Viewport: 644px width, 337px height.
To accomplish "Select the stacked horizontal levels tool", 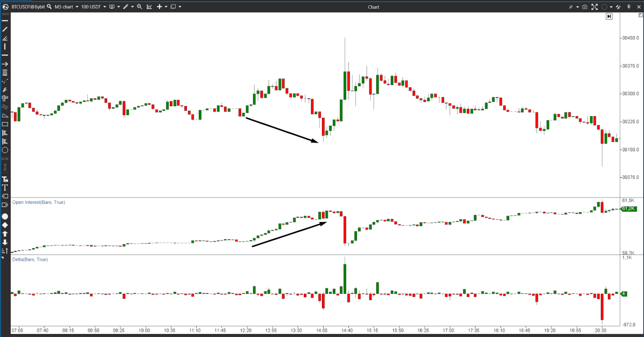I will [x=5, y=73].
